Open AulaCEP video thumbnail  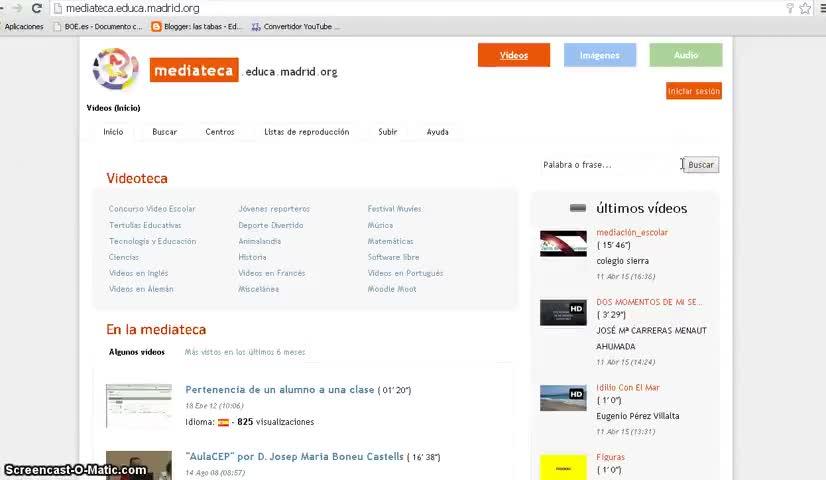[139, 465]
